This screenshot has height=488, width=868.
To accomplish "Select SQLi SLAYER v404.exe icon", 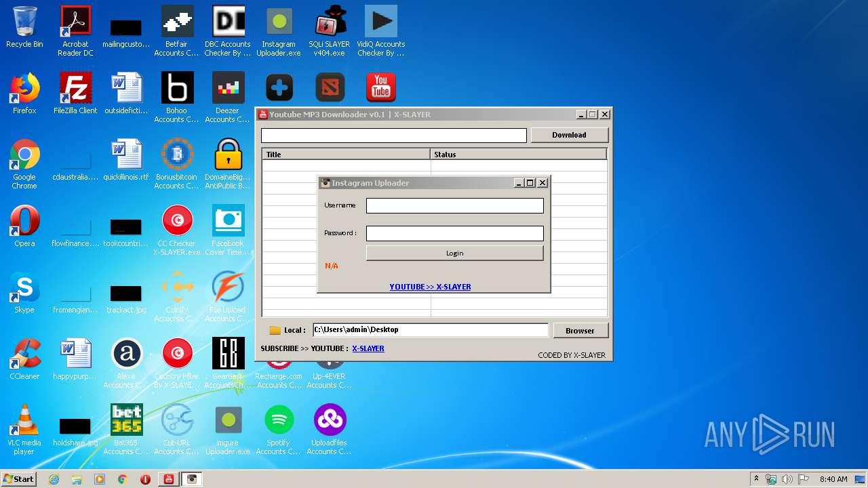I will 330,31.
